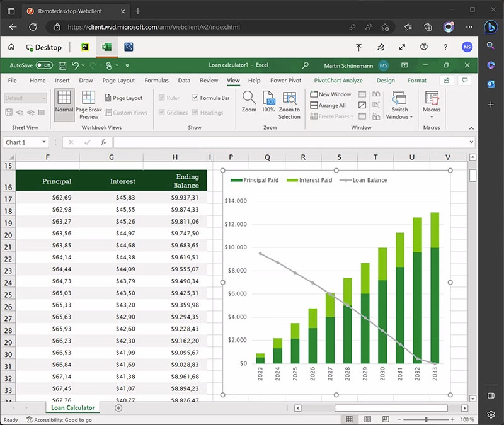The width and height of the screenshot is (504, 425).
Task: Click the Save icon in the title bar
Action: [62, 65]
